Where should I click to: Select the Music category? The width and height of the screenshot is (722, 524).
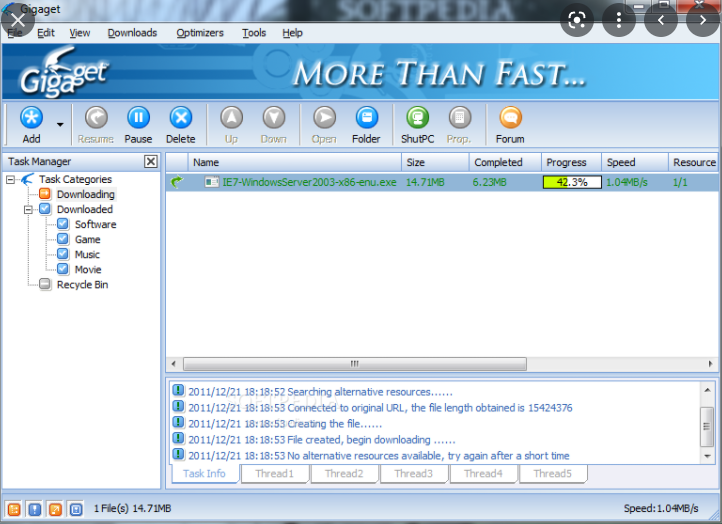point(87,255)
